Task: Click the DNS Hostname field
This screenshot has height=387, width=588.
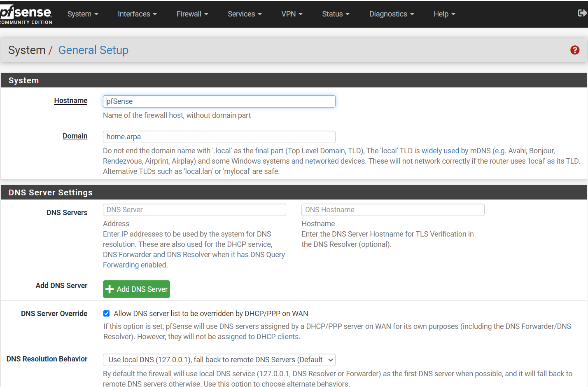Action: (393, 210)
